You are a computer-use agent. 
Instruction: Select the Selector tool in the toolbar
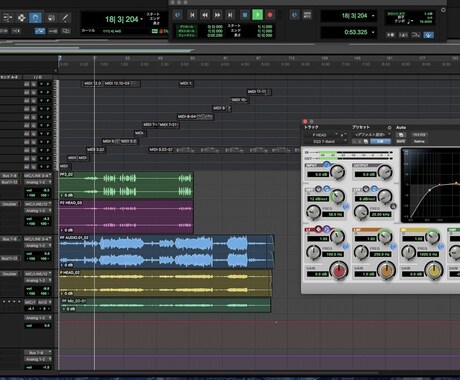click(21, 17)
